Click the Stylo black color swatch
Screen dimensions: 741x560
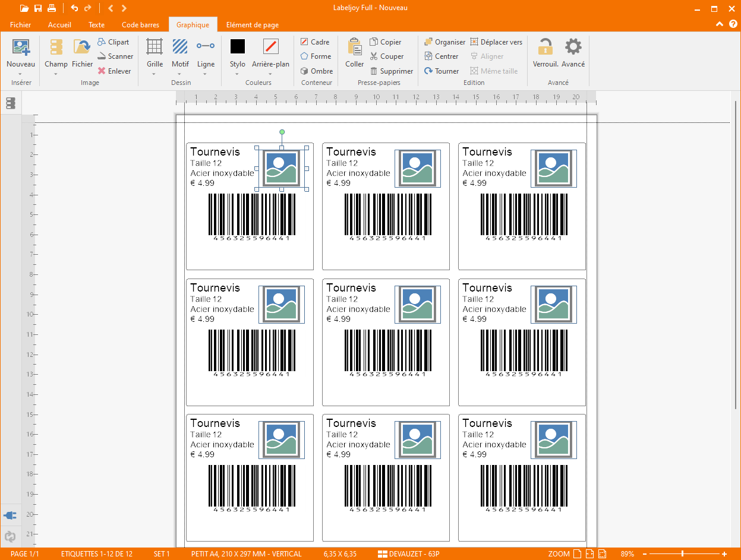coord(238,46)
